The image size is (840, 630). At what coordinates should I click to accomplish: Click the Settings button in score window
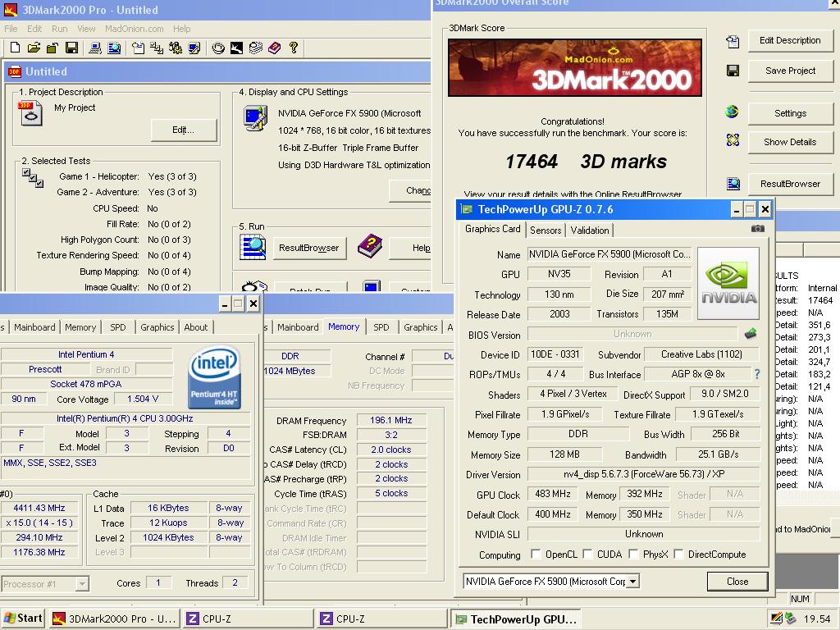point(790,113)
